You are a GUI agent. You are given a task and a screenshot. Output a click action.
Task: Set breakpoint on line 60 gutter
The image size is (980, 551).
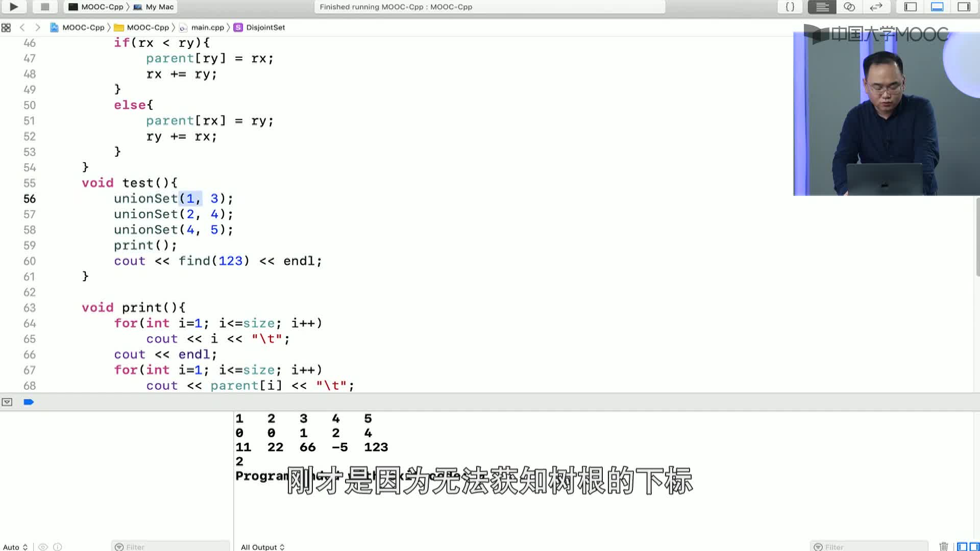(30, 261)
